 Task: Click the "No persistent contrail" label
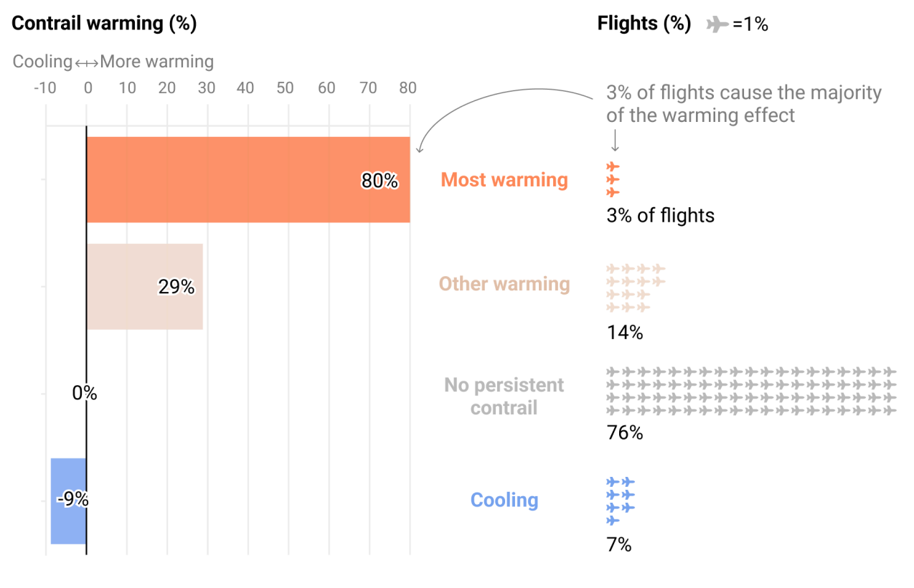(x=504, y=397)
